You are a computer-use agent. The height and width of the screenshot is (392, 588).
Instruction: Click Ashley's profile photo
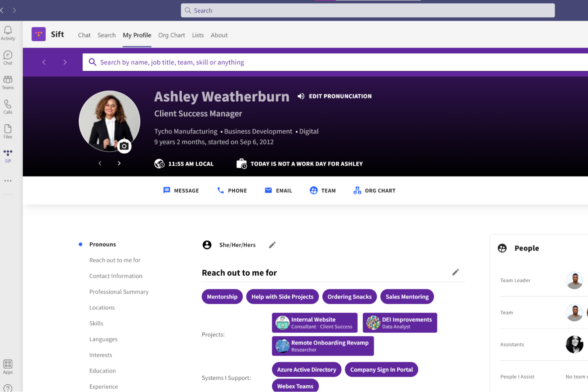[110, 121]
